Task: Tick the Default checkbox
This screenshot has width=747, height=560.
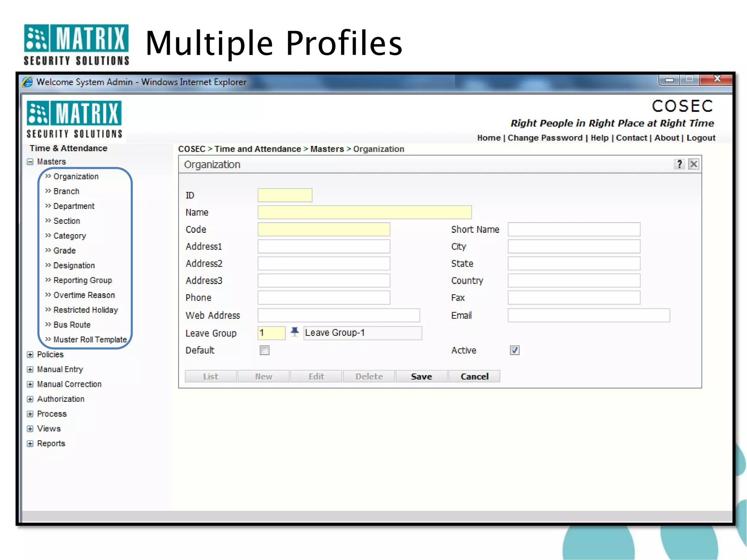Action: click(x=265, y=350)
